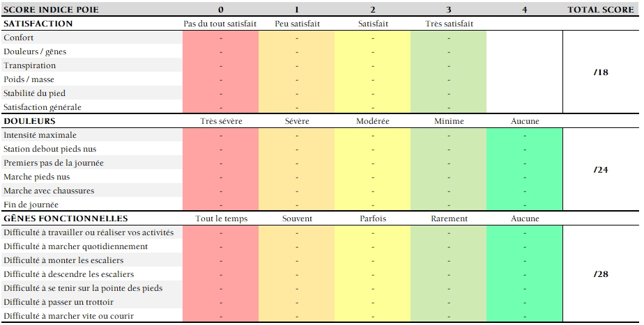Click the GÊNES FONCTIONNELLES section heading
This screenshot has width=644, height=325.
(66, 219)
